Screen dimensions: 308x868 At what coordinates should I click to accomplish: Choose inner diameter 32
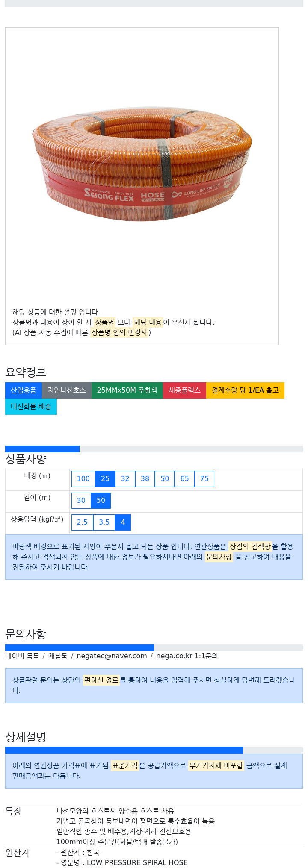pyautogui.click(x=125, y=479)
